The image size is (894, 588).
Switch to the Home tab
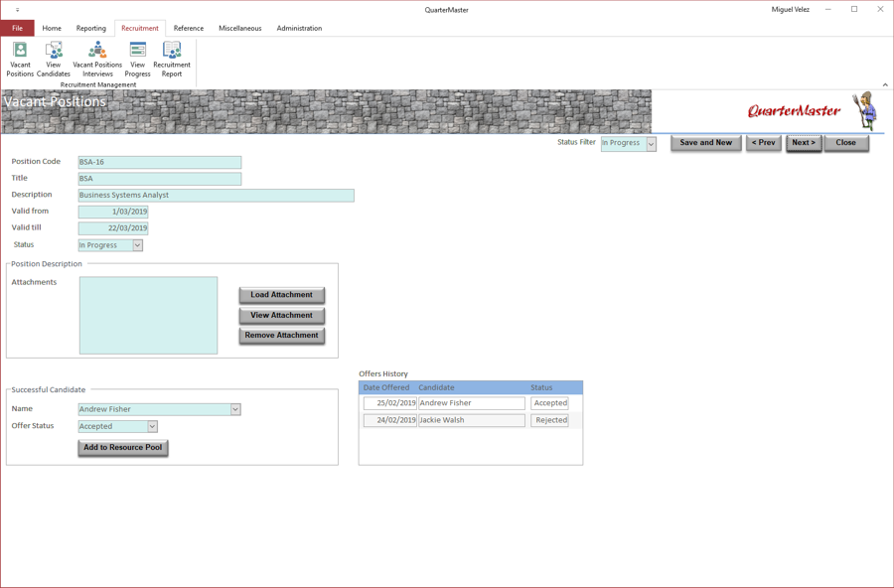point(52,28)
